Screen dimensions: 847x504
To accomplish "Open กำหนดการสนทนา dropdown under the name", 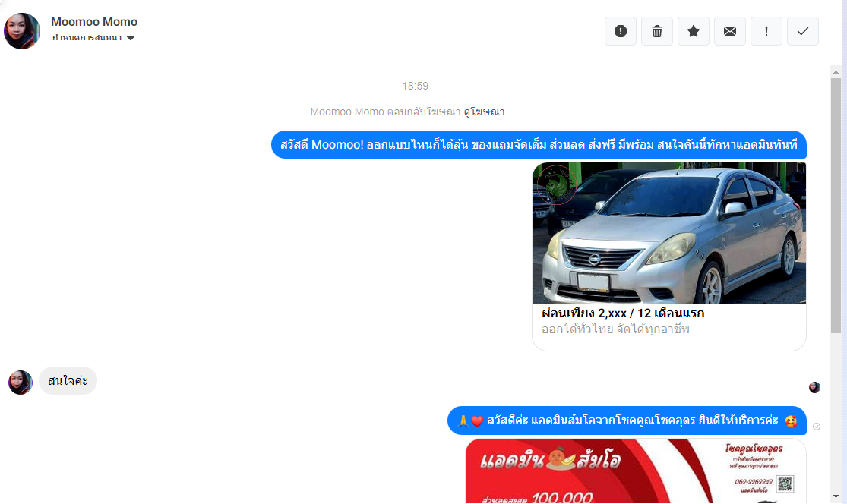I will [93, 38].
